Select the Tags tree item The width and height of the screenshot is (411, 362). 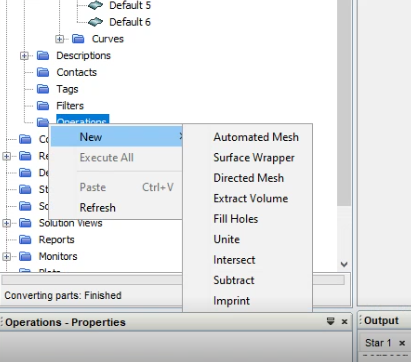67,89
